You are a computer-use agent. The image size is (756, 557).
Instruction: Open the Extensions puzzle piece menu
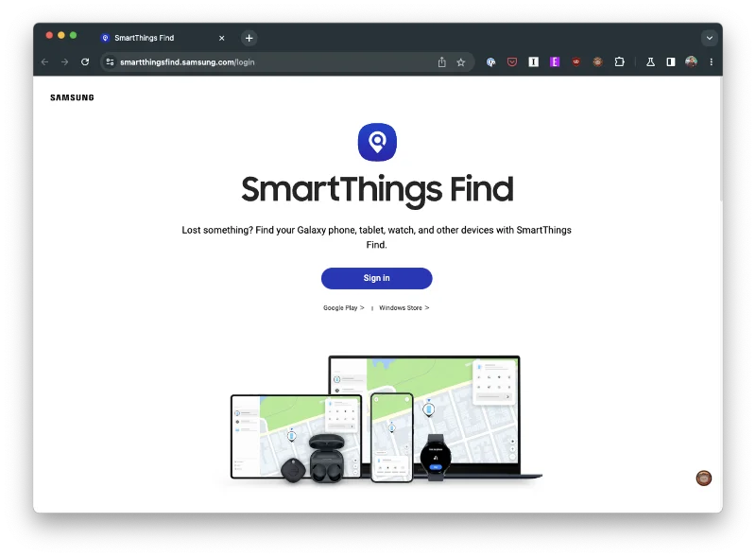(x=620, y=62)
